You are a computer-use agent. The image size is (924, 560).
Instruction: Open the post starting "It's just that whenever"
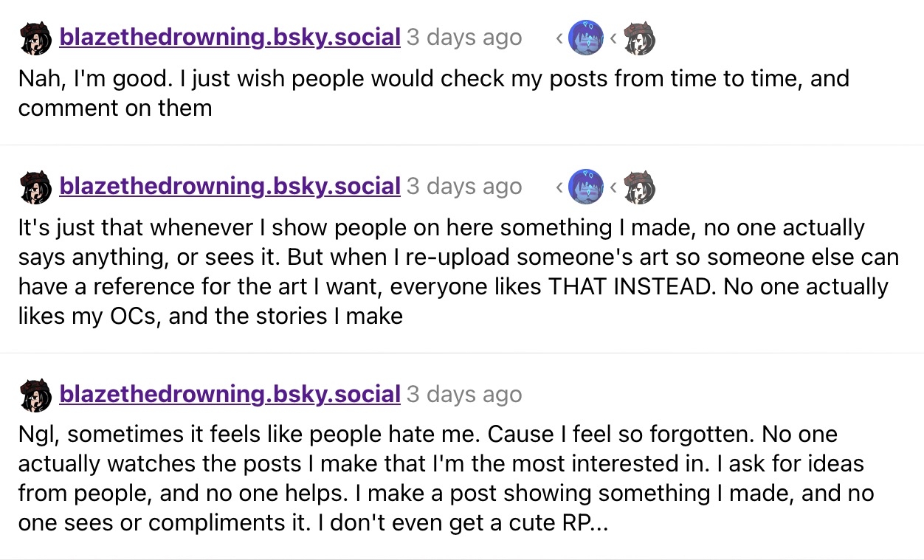click(458, 272)
